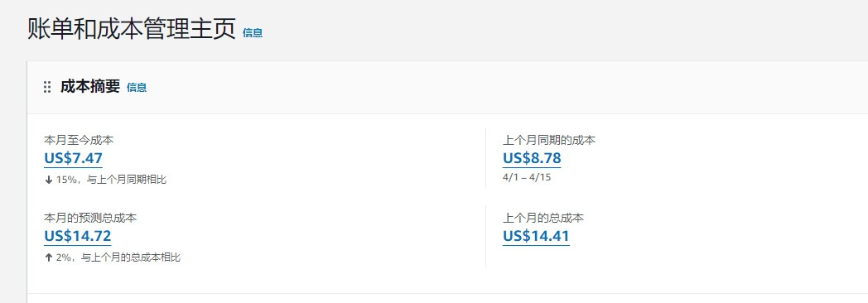The height and width of the screenshot is (303, 868).
Task: Click the 上个月的总成本 label
Action: (x=543, y=218)
